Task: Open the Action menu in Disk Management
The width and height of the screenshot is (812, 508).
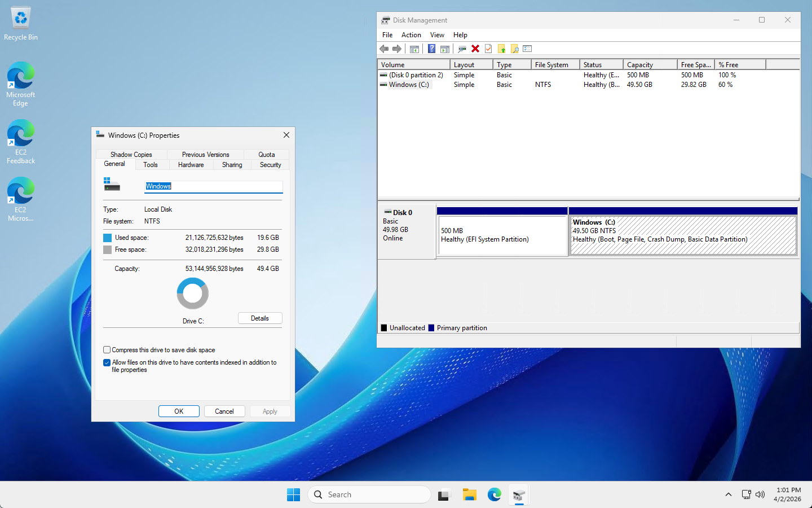Action: (411, 35)
